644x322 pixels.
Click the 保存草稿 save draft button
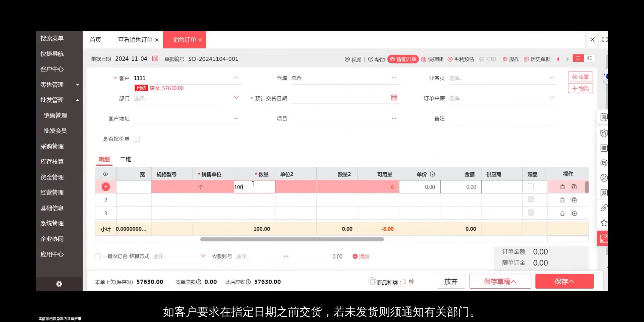coord(500,281)
